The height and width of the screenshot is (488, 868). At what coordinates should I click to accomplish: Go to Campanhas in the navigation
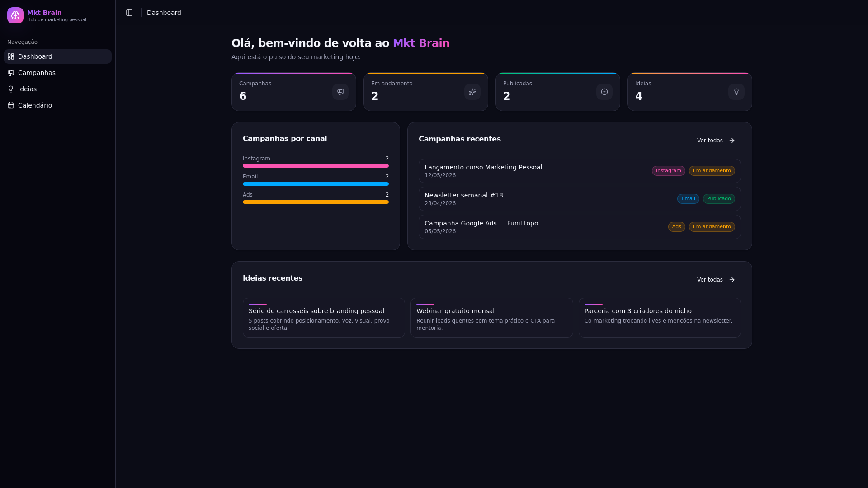pyautogui.click(x=57, y=73)
